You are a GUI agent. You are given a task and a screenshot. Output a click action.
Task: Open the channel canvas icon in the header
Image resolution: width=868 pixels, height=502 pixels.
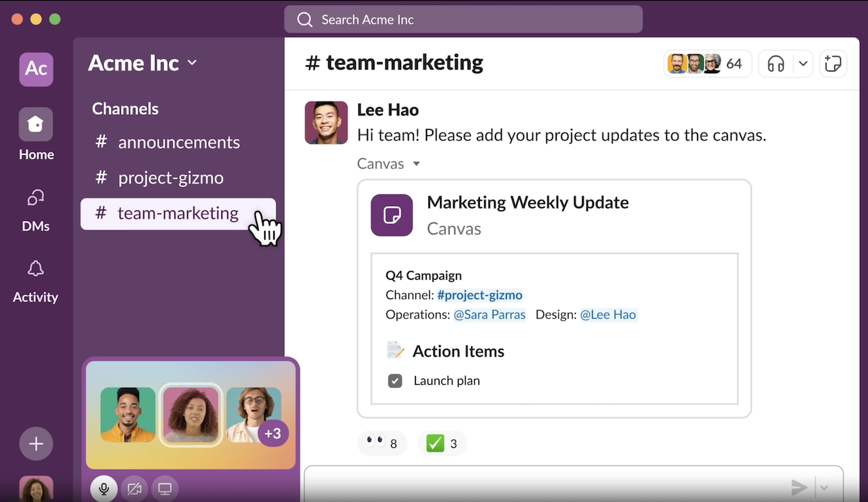click(833, 63)
